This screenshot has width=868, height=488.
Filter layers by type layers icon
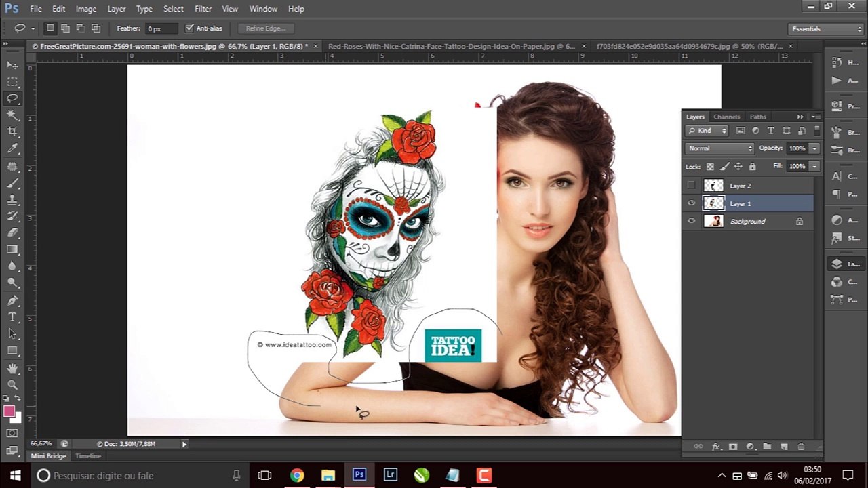pyautogui.click(x=771, y=131)
